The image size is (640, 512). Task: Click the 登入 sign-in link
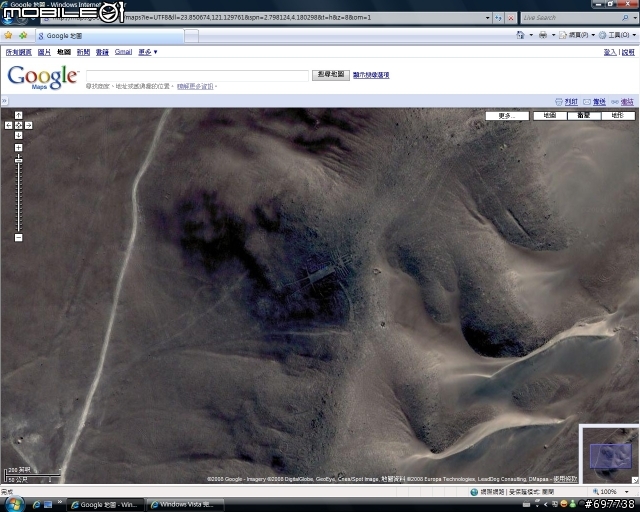(x=610, y=52)
